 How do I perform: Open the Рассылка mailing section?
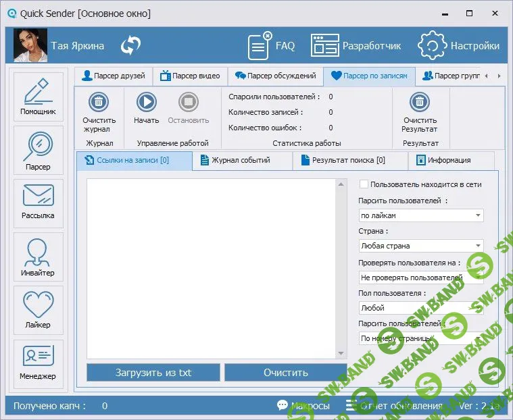pyautogui.click(x=39, y=203)
